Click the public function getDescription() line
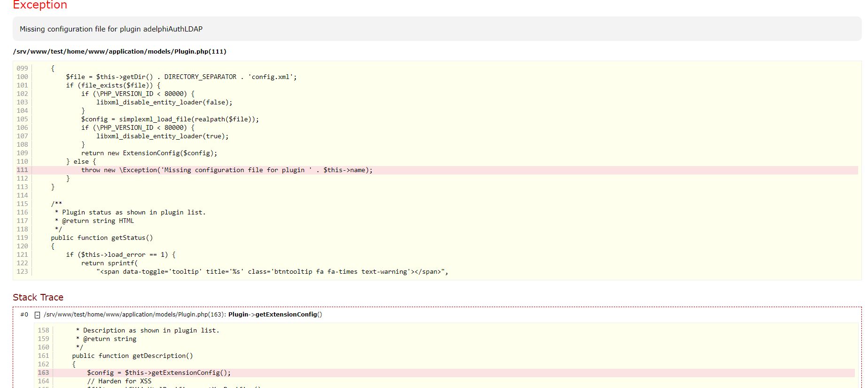Screen dimensions: 868x388 (x=133, y=356)
